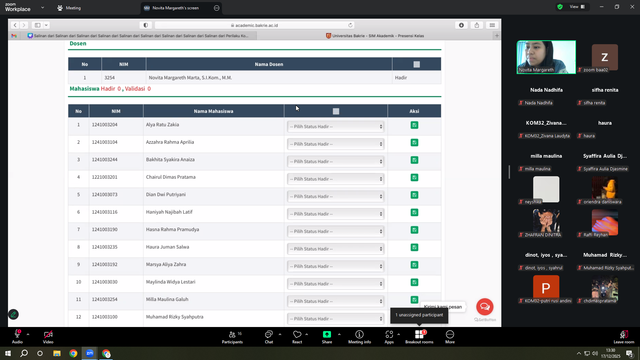Screen dimensions: 640x360
Task: Open status dropdown for Bakhita Syakira Anaiza
Action: 336,162
